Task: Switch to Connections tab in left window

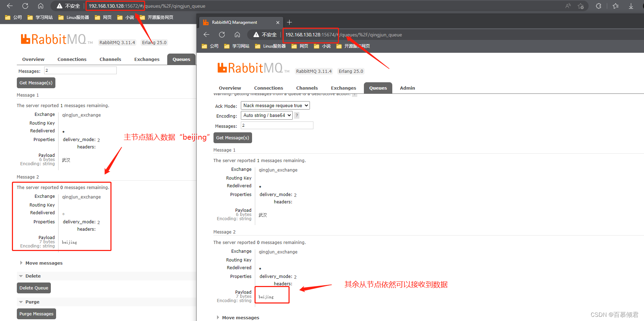Action: click(x=72, y=59)
